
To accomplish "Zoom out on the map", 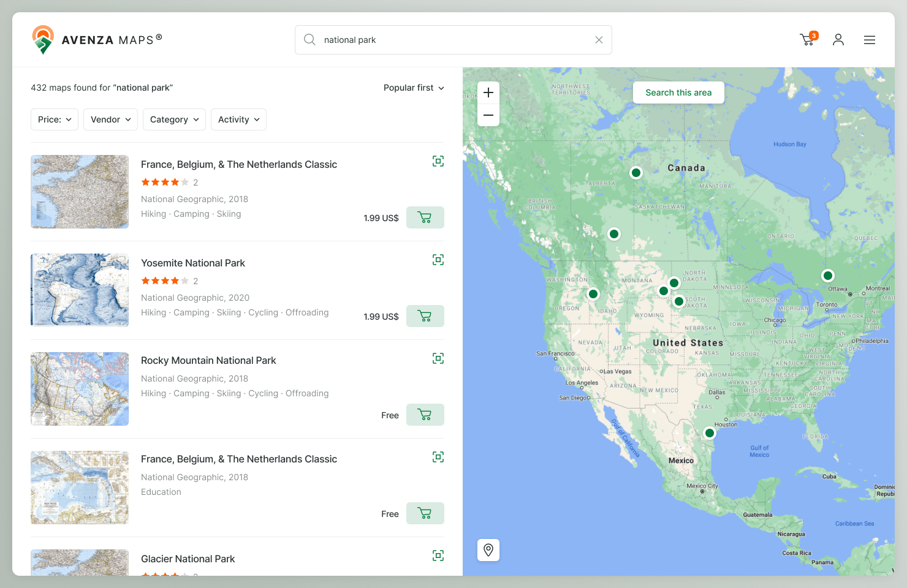I will 488,115.
